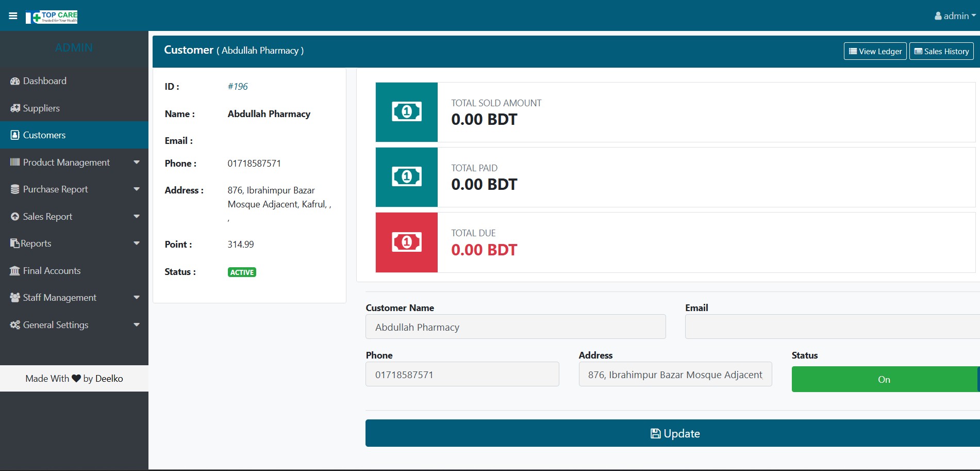Click the Suppliers truck icon

click(x=15, y=108)
